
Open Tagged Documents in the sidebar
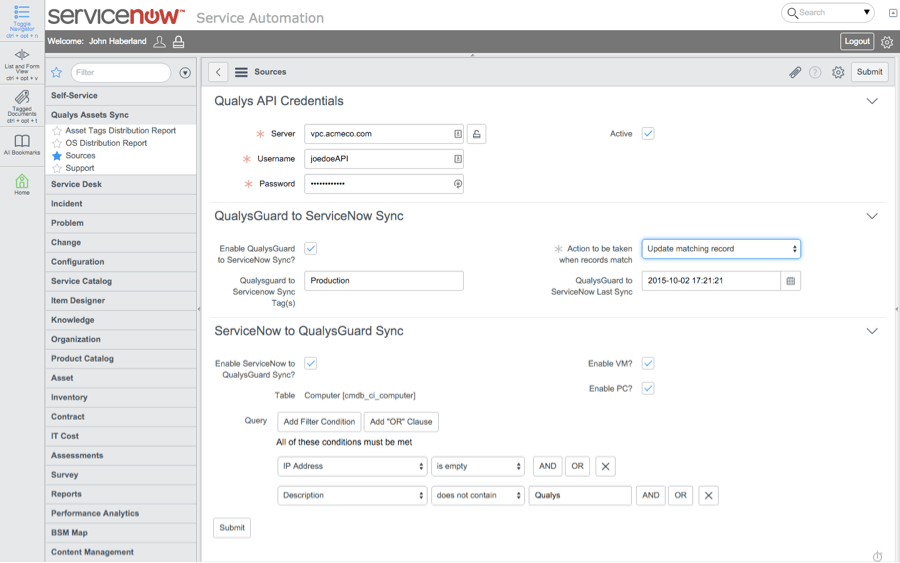pyautogui.click(x=22, y=97)
